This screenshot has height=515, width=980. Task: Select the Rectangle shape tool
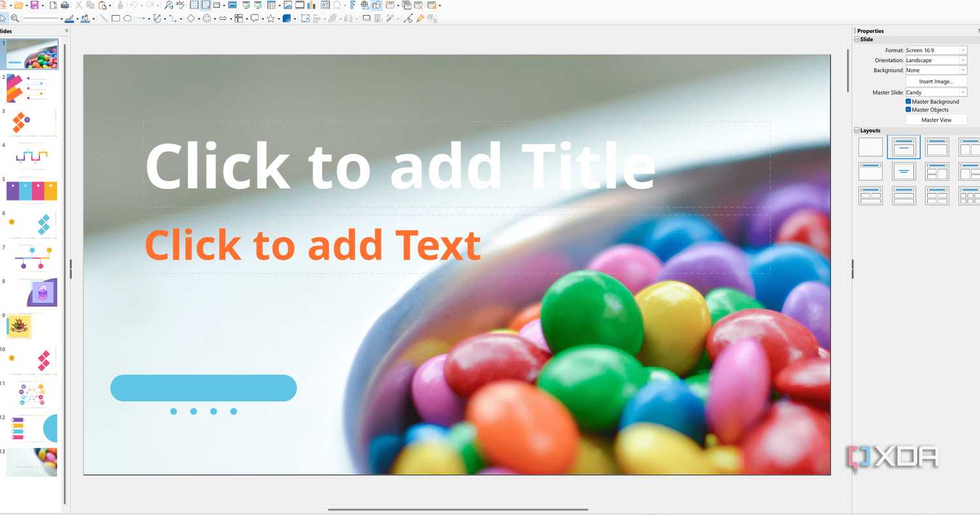tap(116, 18)
